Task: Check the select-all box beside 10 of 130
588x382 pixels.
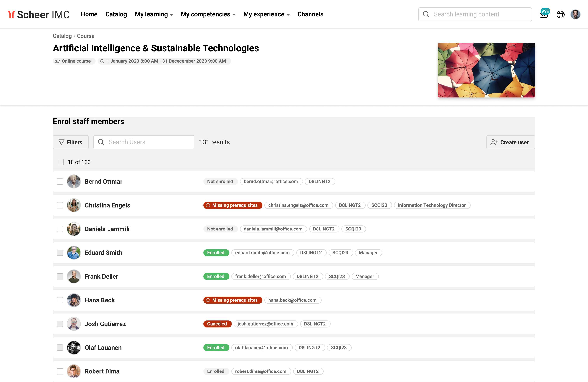Action: point(60,162)
